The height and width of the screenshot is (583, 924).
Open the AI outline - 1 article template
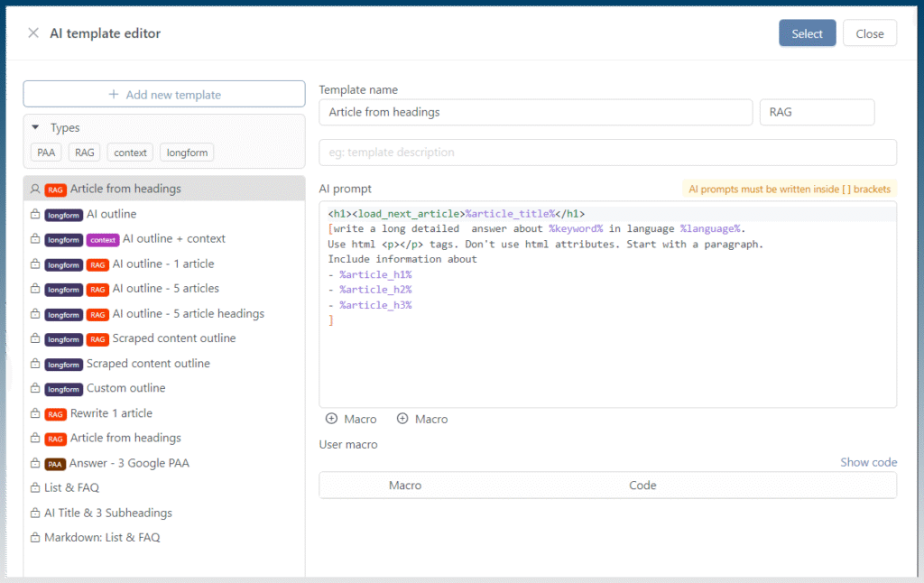coord(164,264)
